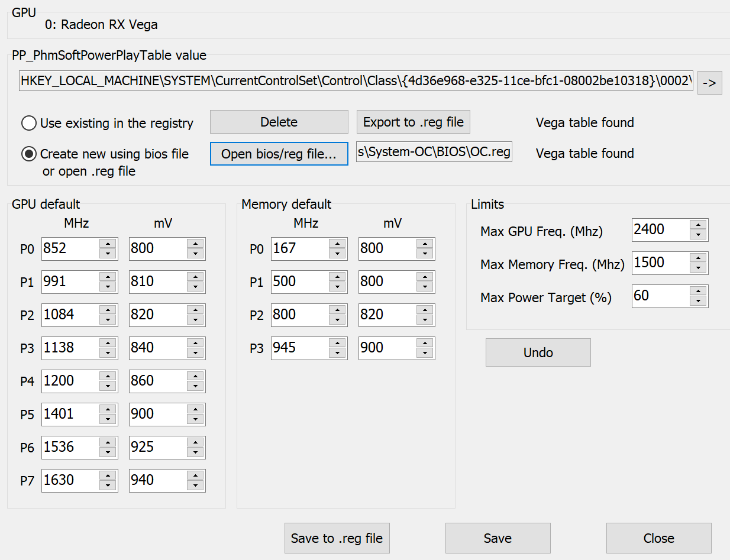Decrease GPU P3 MHz with down arrow
This screenshot has height=560, width=730.
click(x=108, y=354)
